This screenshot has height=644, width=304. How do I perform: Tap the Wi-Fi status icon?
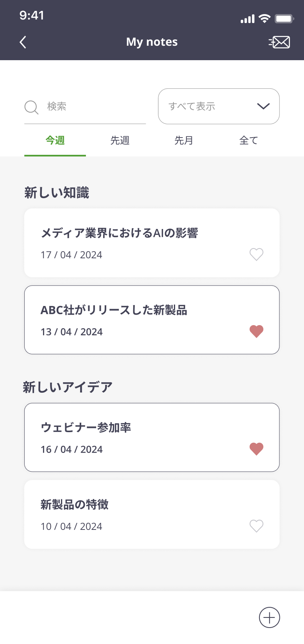265,19
